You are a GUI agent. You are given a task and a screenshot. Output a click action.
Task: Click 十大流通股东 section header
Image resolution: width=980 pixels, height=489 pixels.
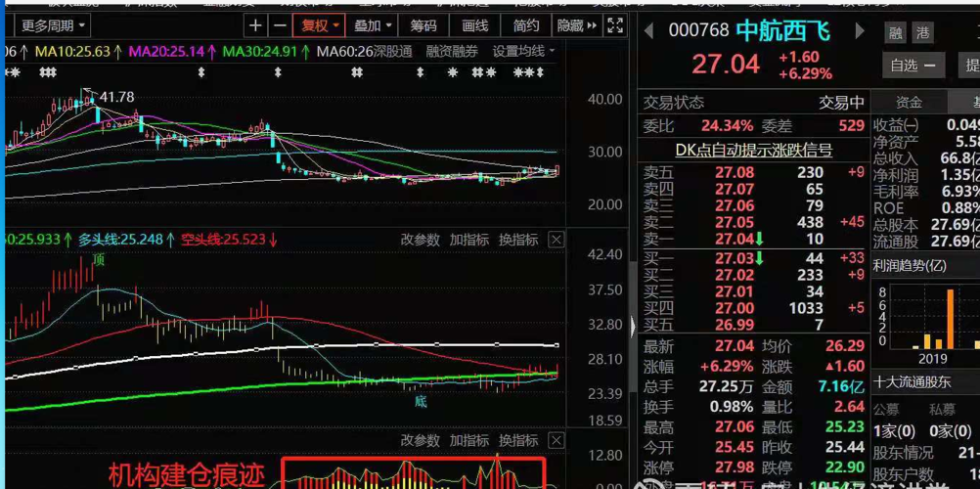[913, 381]
